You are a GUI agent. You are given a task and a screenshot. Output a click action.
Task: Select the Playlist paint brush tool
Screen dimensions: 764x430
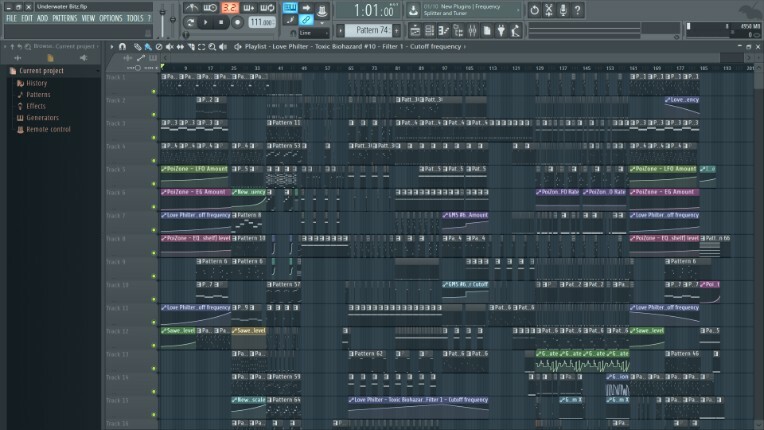tap(148, 47)
